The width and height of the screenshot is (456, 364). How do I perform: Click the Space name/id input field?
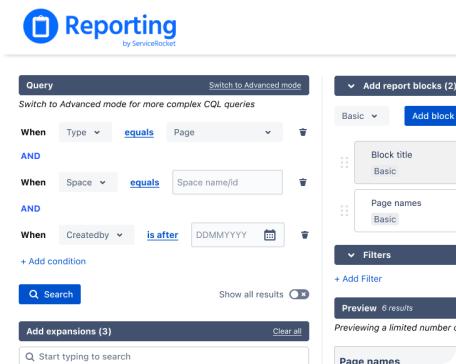(x=227, y=182)
